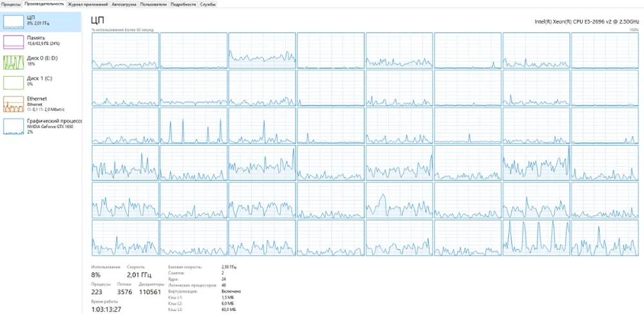Click the Intel Xeon CPU model name
Viewport: 644px width, 314px height.
[x=587, y=21]
